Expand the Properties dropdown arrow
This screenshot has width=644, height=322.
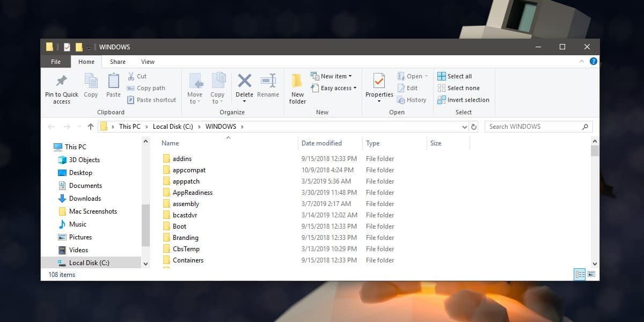pos(379,101)
